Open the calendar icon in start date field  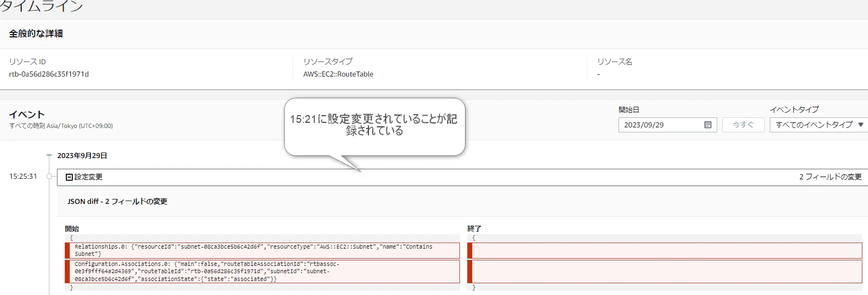(708, 125)
